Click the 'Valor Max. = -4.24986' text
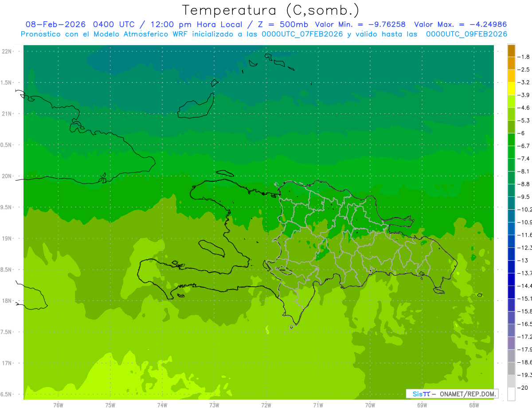The width and height of the screenshot is (532, 411). pyautogui.click(x=461, y=24)
